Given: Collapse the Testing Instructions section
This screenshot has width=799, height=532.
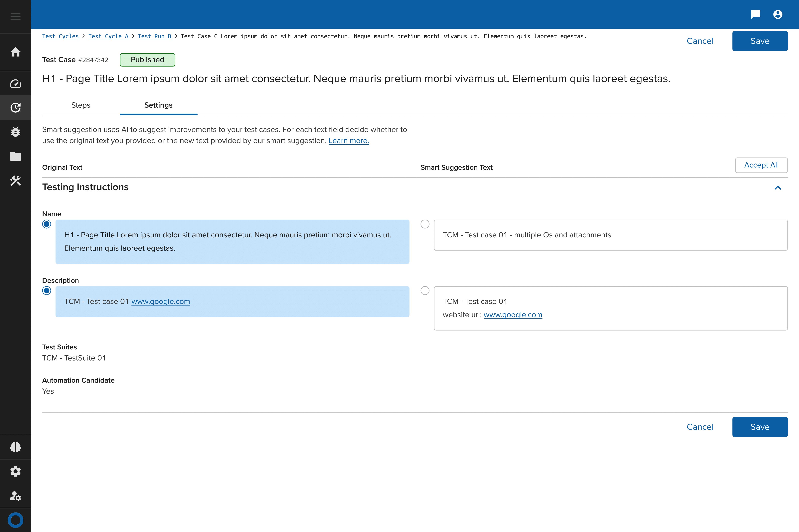Looking at the screenshot, I should pos(778,188).
